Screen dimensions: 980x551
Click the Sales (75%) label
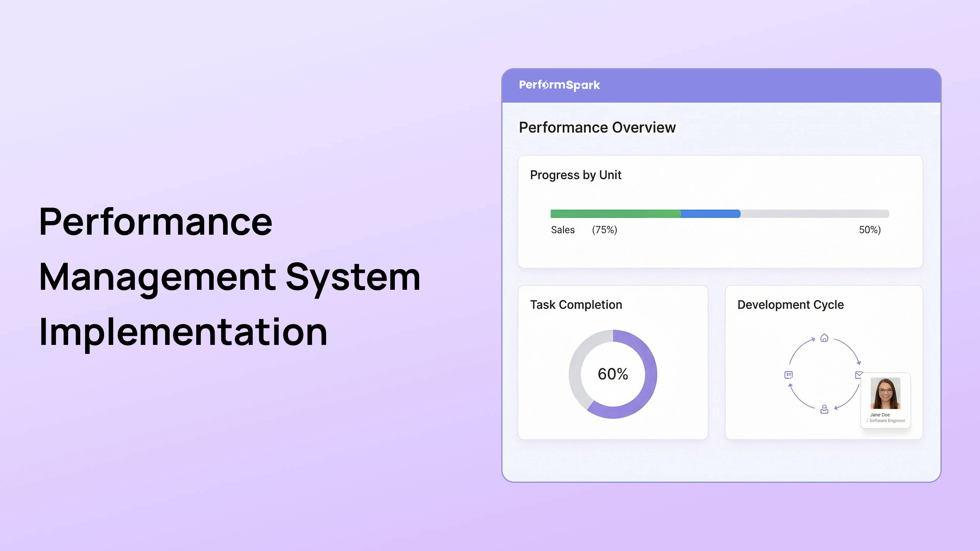[584, 230]
